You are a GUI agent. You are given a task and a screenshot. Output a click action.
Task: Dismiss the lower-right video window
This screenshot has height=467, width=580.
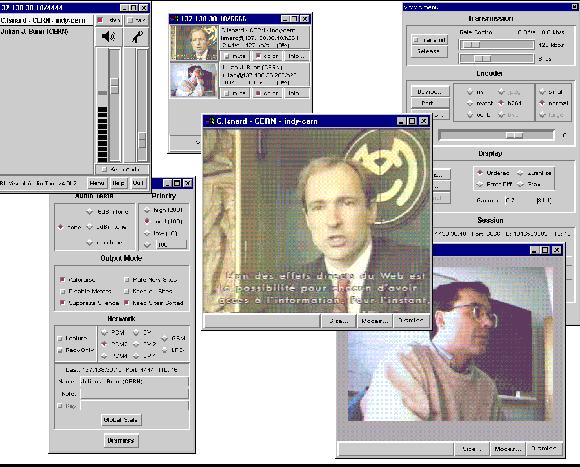(544, 448)
